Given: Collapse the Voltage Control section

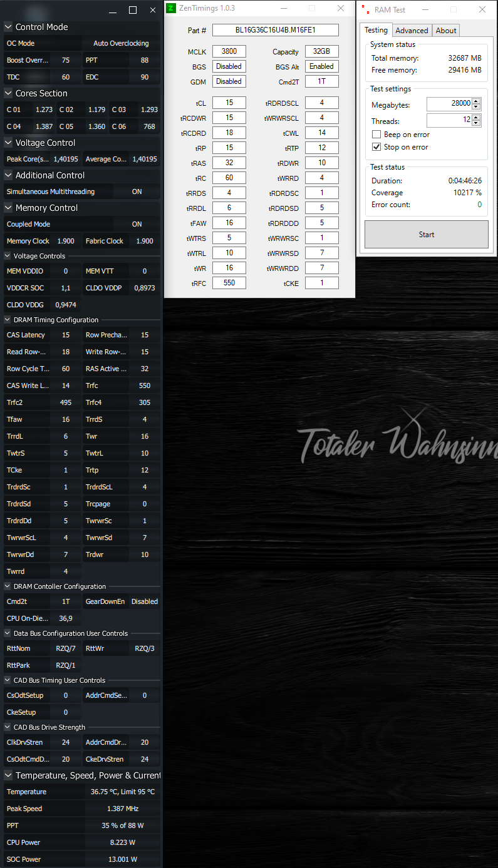Looking at the screenshot, I should [x=8, y=143].
